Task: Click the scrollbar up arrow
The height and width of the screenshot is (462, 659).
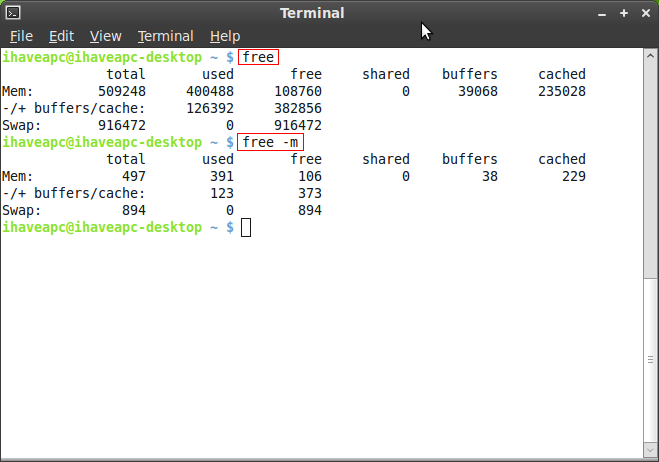Action: 651,55
